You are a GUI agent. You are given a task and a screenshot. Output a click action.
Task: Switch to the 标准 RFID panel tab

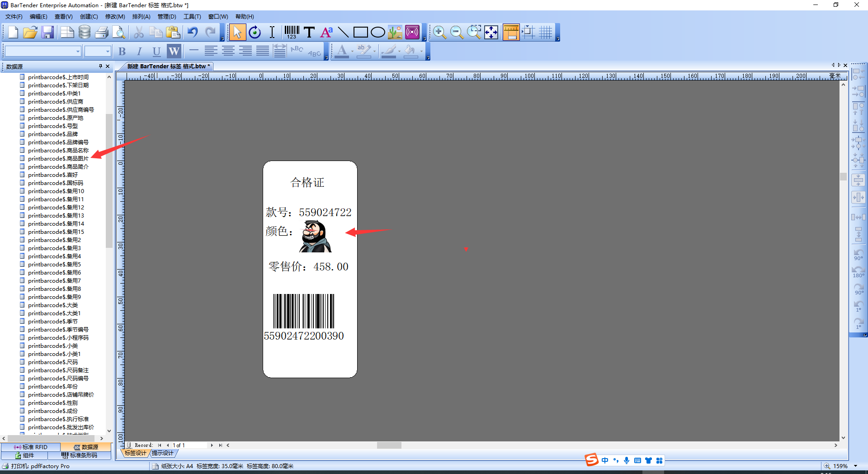[x=30, y=447]
